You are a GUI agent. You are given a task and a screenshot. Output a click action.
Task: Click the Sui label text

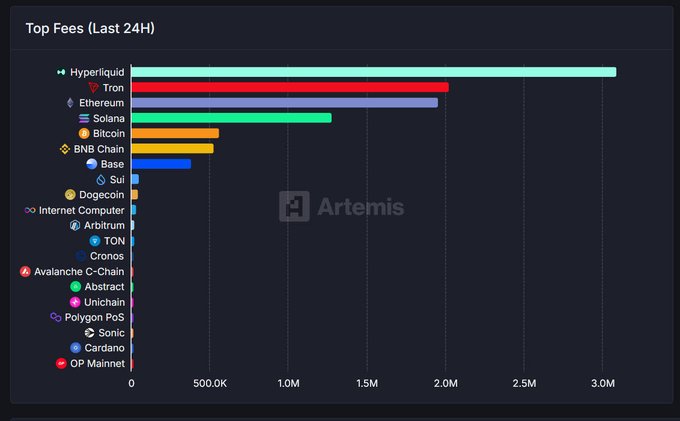[x=117, y=179]
